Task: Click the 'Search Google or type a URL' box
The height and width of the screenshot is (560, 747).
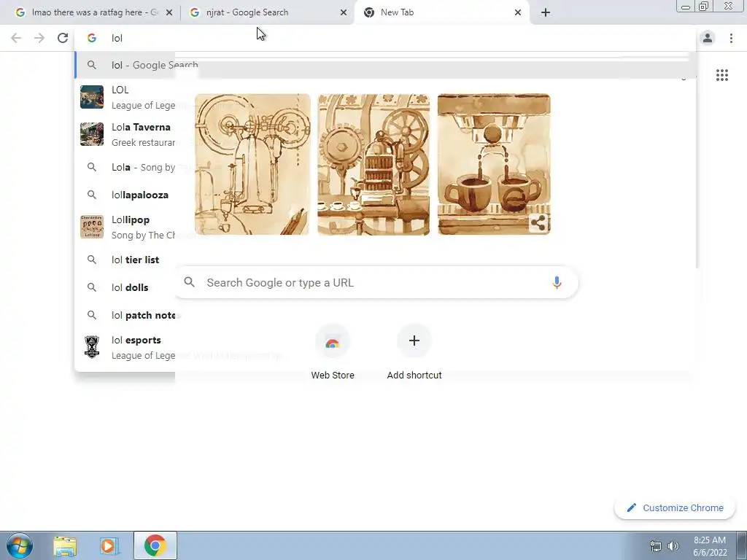Action: (x=376, y=282)
